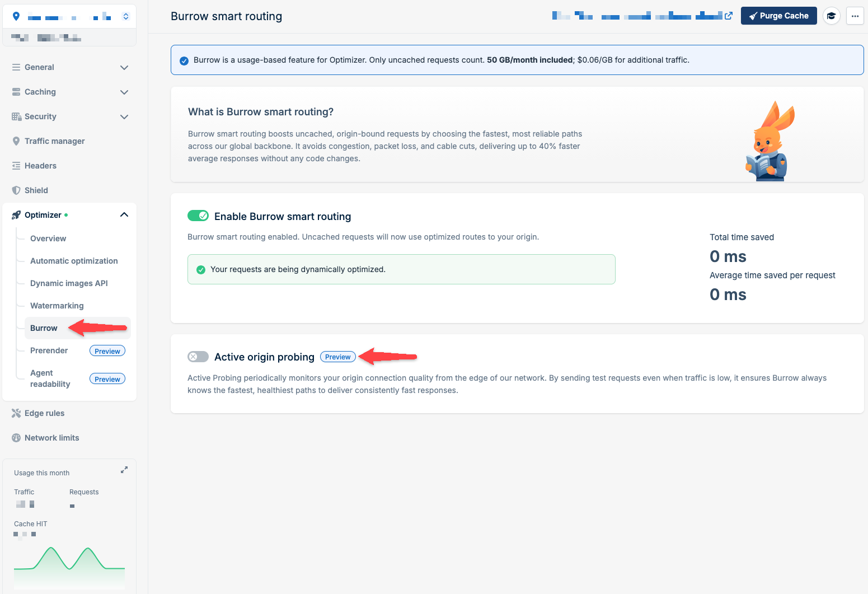Image resolution: width=868 pixels, height=594 pixels.
Task: Disable Burrow smart routing toggle
Action: [x=198, y=216]
